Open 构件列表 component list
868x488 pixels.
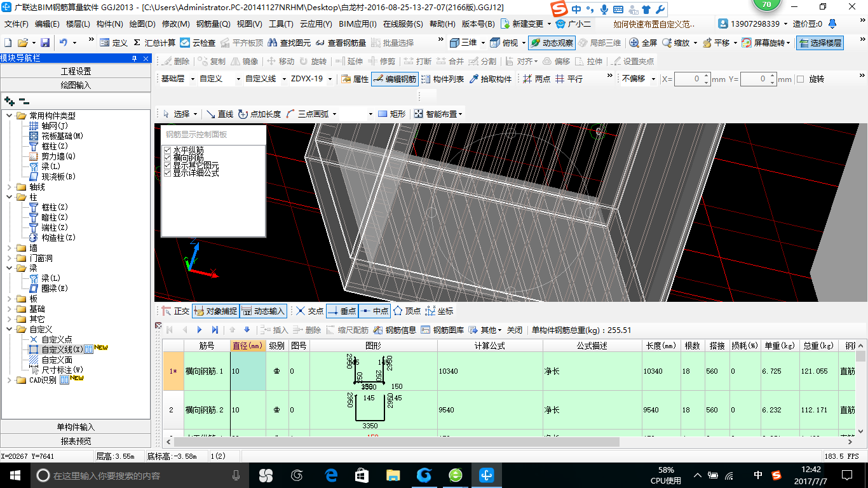pos(442,79)
